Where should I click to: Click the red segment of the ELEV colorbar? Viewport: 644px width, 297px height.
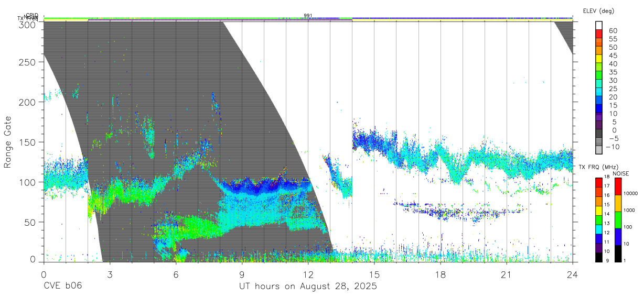click(x=599, y=34)
